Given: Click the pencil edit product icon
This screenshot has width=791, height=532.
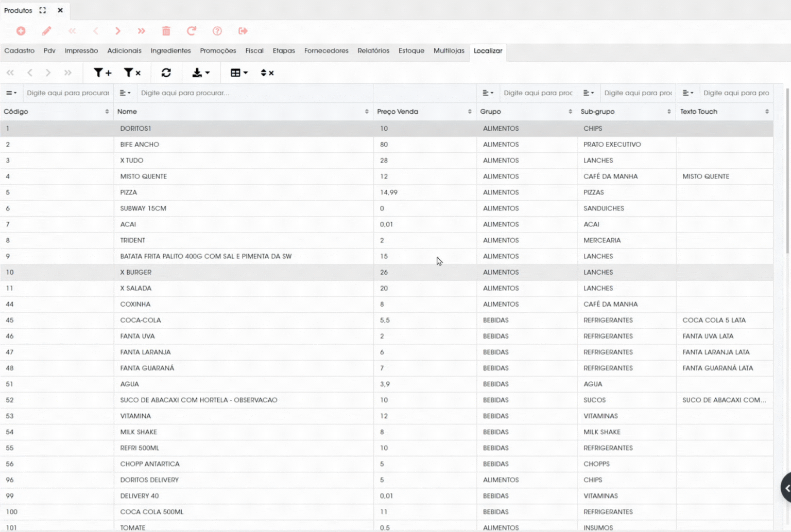Looking at the screenshot, I should (x=46, y=31).
